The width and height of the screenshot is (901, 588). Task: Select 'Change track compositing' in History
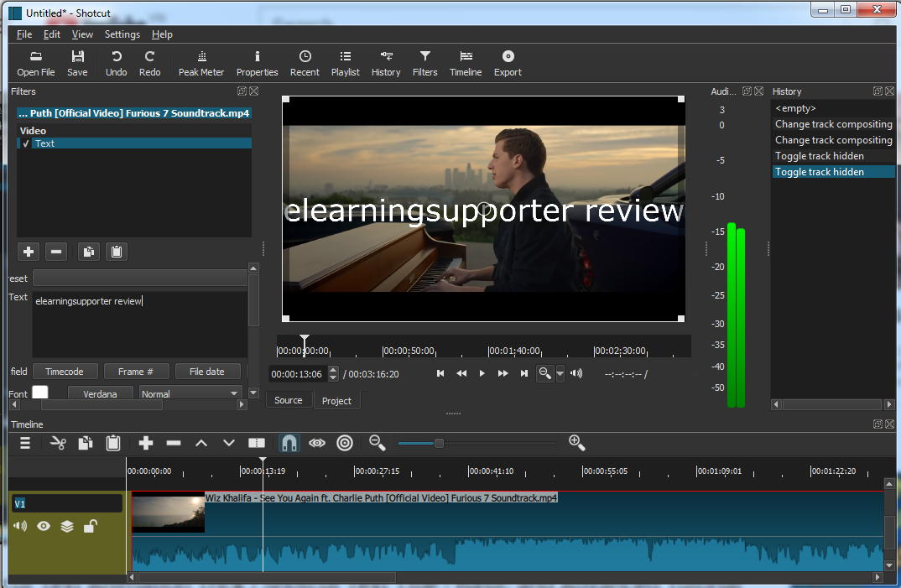pos(833,124)
